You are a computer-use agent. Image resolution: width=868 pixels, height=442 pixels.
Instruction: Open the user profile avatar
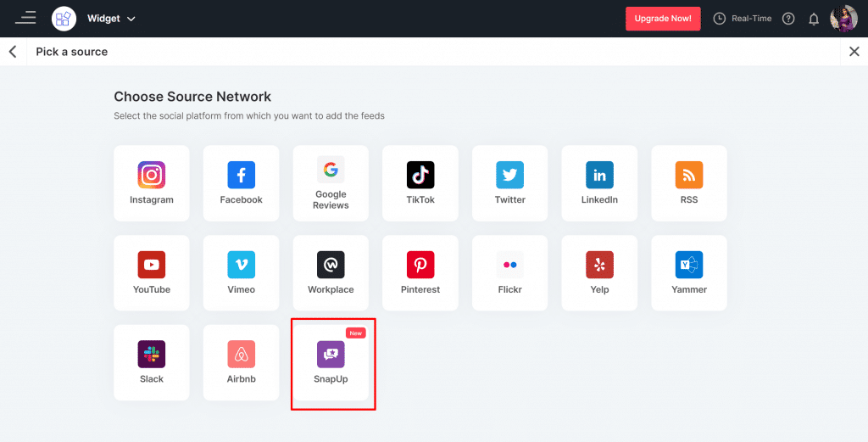[843, 19]
